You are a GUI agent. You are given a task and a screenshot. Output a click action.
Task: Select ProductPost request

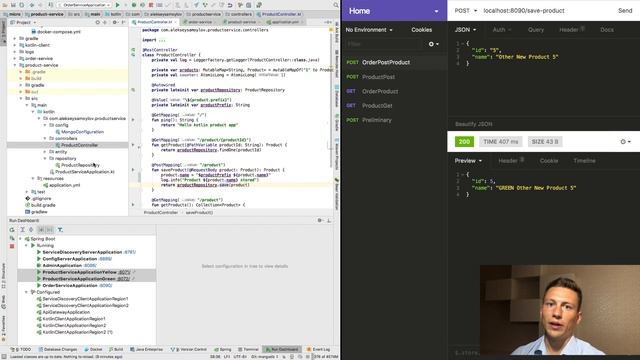click(393, 77)
